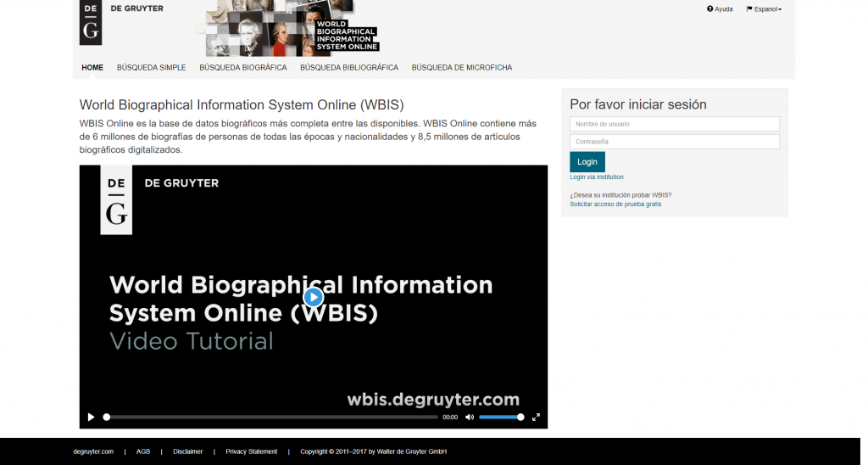
Task: Focus the Nombre de usuario field
Action: (x=674, y=124)
